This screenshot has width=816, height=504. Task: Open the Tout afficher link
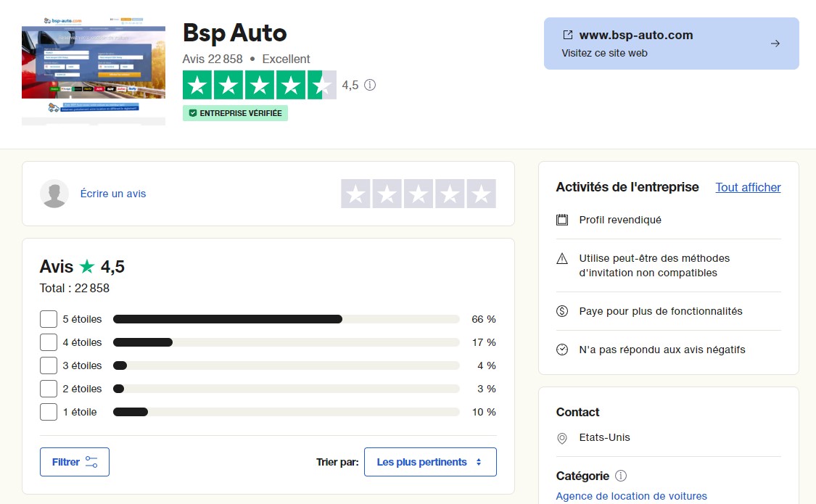pyautogui.click(x=748, y=187)
